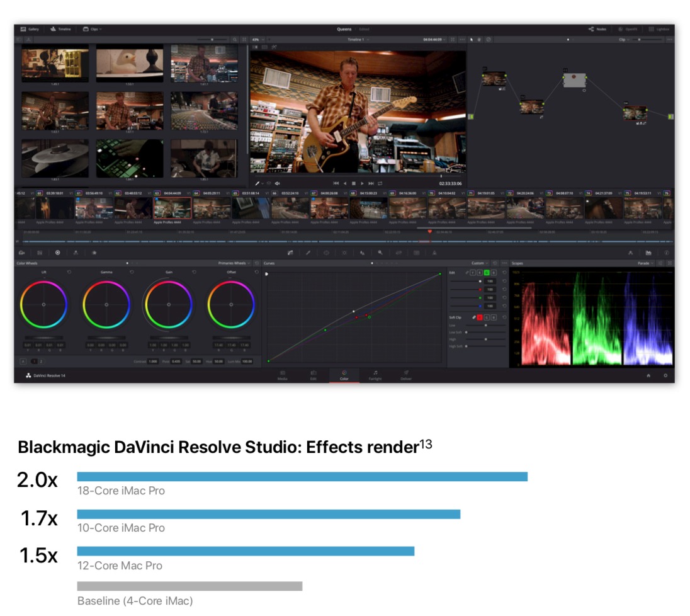Toggle loop playback in viewer

(380, 183)
